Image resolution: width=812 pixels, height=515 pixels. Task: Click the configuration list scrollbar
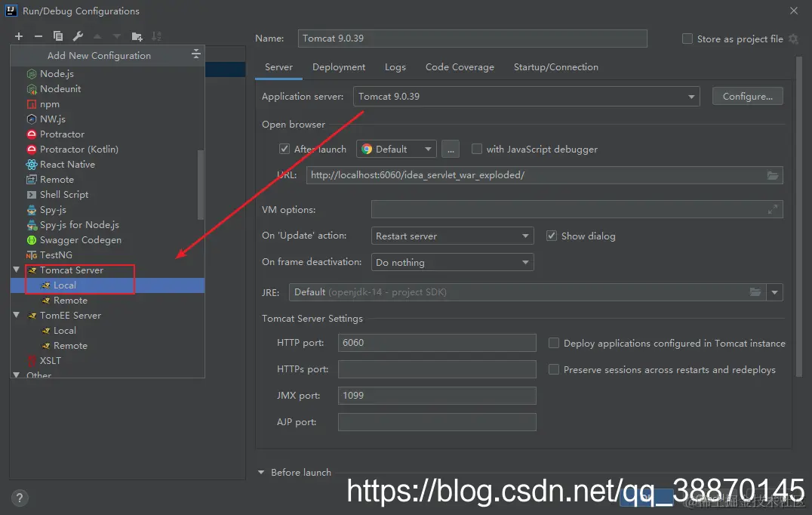click(x=201, y=184)
